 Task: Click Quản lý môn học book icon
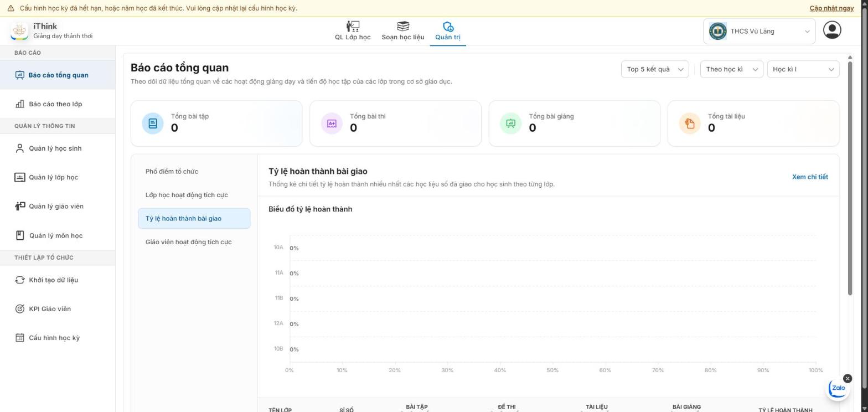[x=20, y=235]
